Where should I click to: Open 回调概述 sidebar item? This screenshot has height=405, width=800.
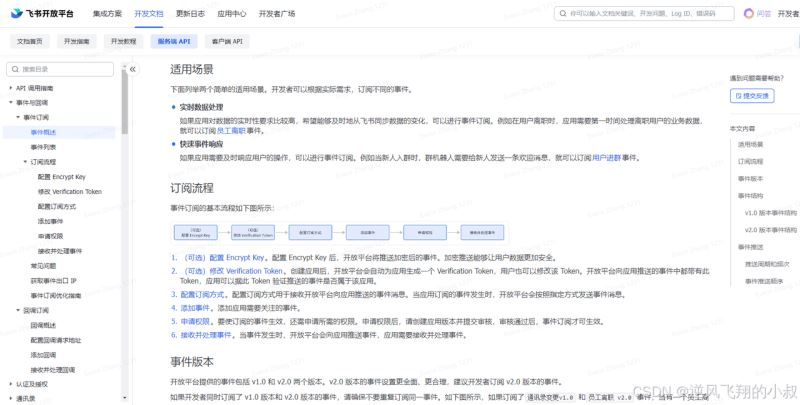pyautogui.click(x=43, y=325)
